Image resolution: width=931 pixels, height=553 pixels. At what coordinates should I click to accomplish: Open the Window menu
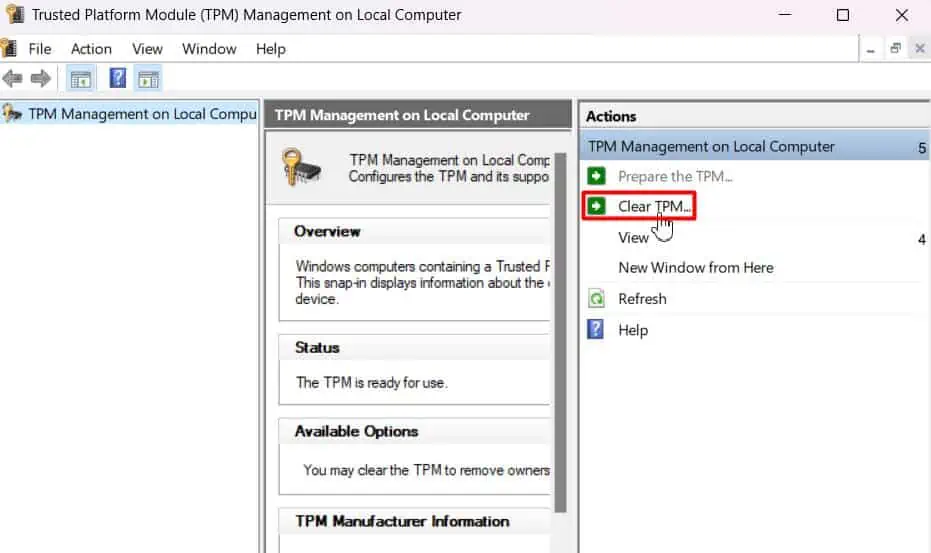coord(209,49)
